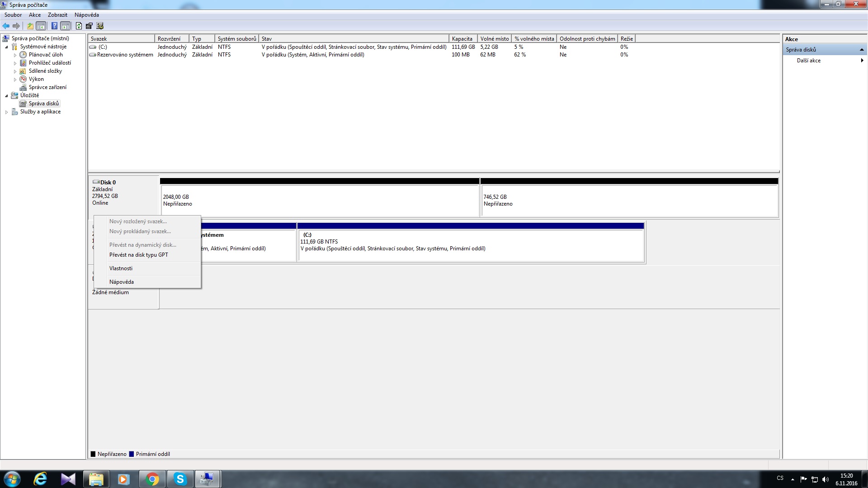Click Vlastnosti in the context menu
The height and width of the screenshot is (488, 868).
coord(121,268)
